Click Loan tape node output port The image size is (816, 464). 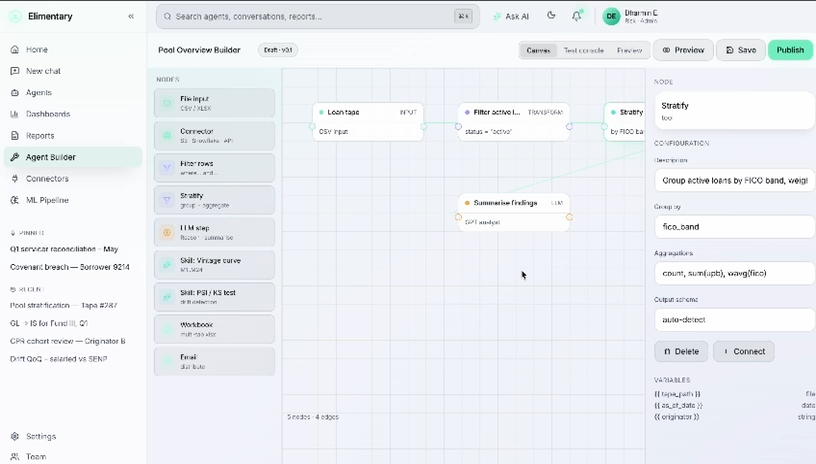coord(424,126)
